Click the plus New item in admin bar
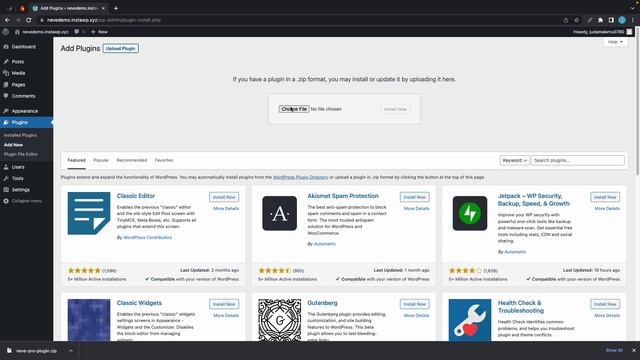 [x=99, y=31]
